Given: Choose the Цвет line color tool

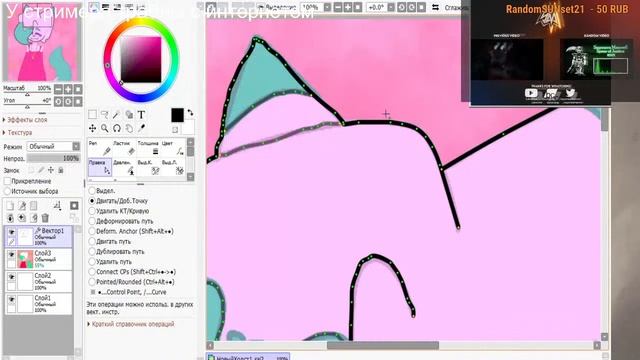Looking at the screenshot, I should coord(173,149).
